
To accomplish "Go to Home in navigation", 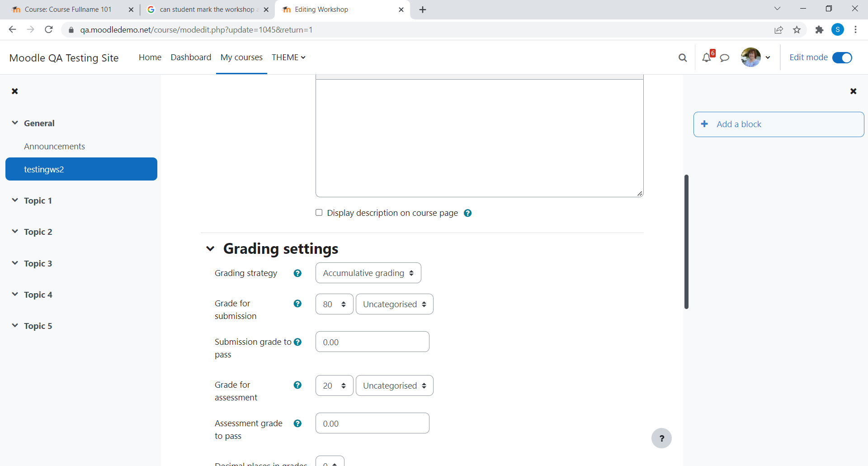I will (x=150, y=57).
